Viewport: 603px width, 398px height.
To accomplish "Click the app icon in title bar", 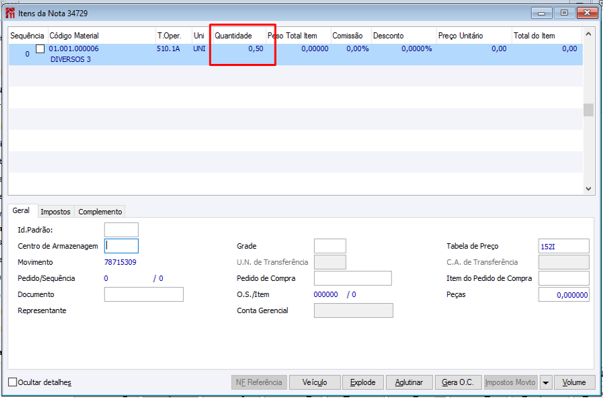I will click(x=10, y=13).
